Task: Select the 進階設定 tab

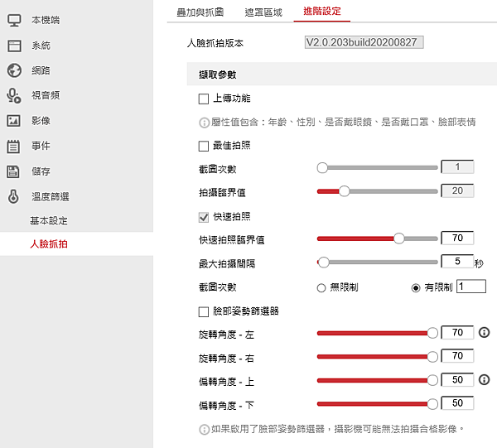Action: (x=322, y=12)
